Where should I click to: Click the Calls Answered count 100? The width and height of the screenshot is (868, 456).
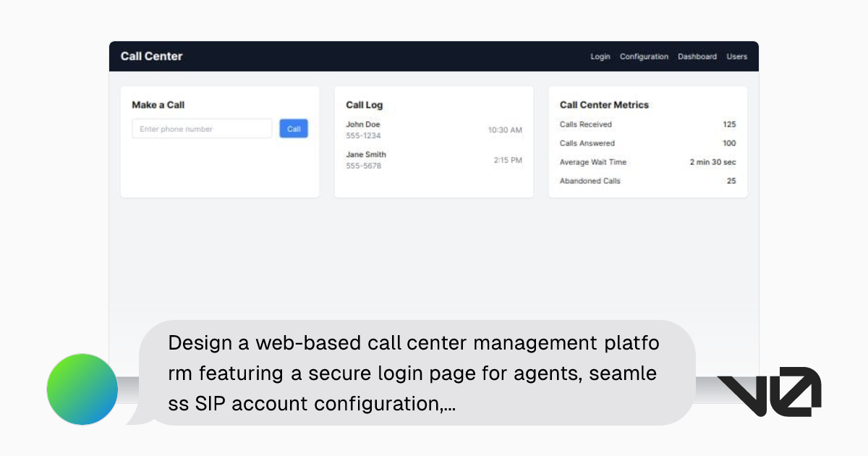click(729, 143)
